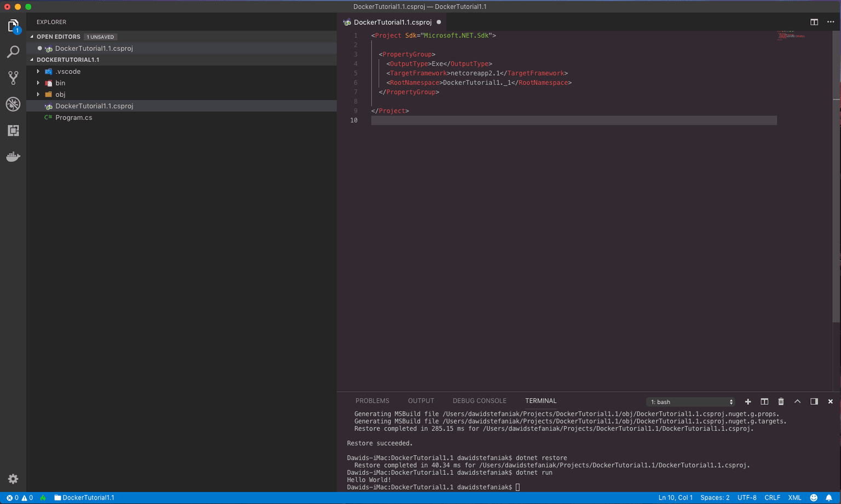Click the '1 UNSAVED' badge
Image resolution: width=841 pixels, height=504 pixels.
(100, 37)
